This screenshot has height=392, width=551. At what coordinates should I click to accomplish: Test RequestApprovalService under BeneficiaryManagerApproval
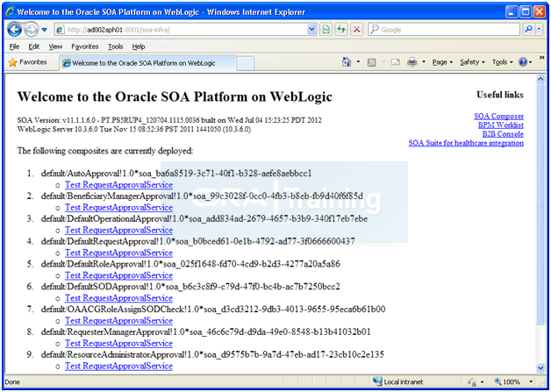[118, 207]
